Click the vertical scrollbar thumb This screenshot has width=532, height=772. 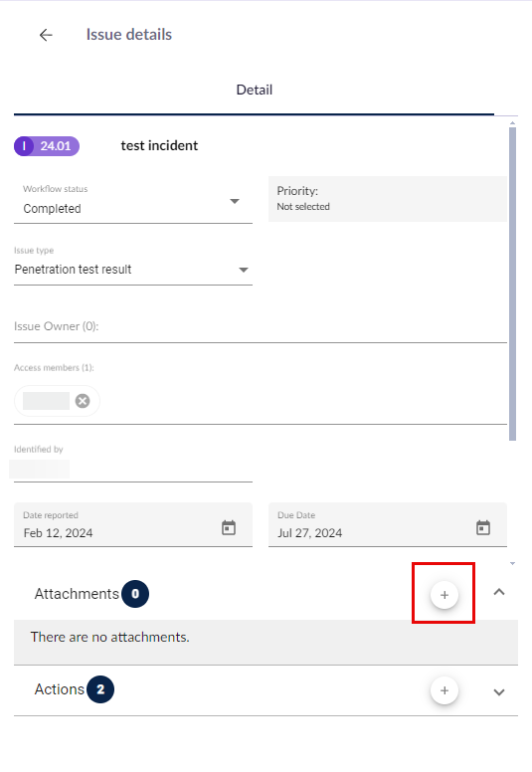coord(512,285)
